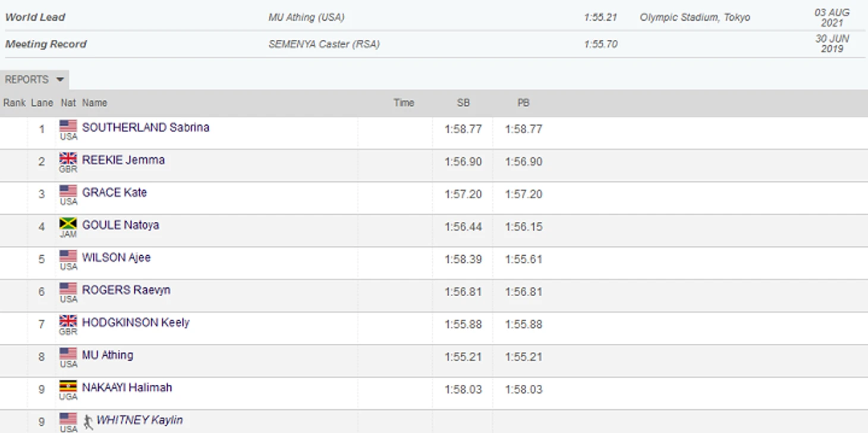Sort by the PB column header
868x433 pixels.
[x=523, y=103]
